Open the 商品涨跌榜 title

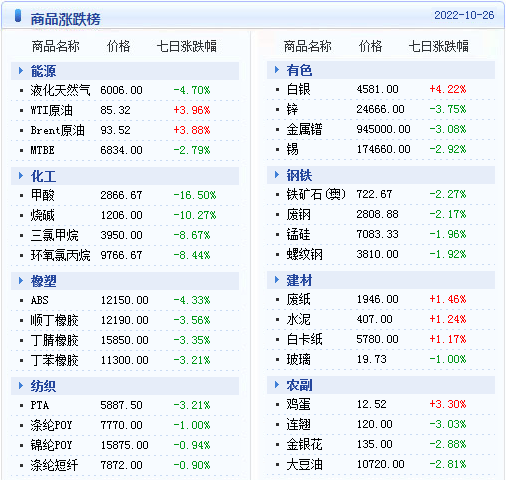click(65, 19)
